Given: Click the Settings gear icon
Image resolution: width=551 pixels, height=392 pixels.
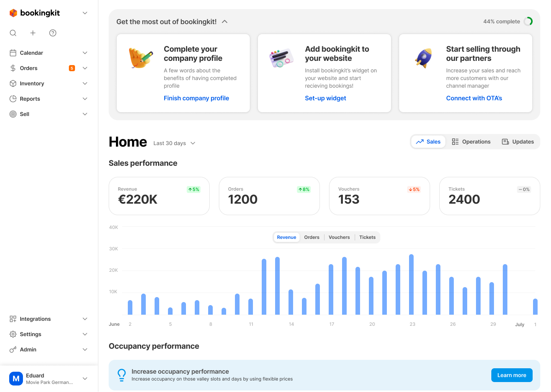Looking at the screenshot, I should click(x=13, y=334).
